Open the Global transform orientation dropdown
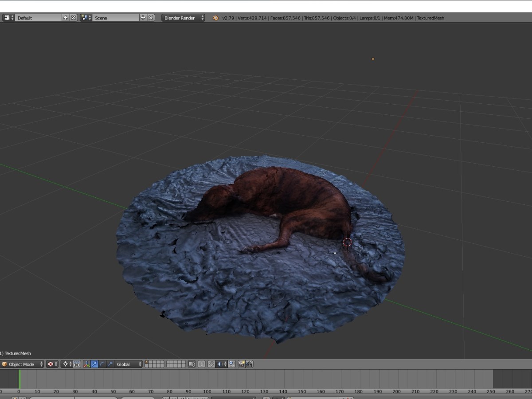Screen dimensions: 532x399 pos(129,364)
